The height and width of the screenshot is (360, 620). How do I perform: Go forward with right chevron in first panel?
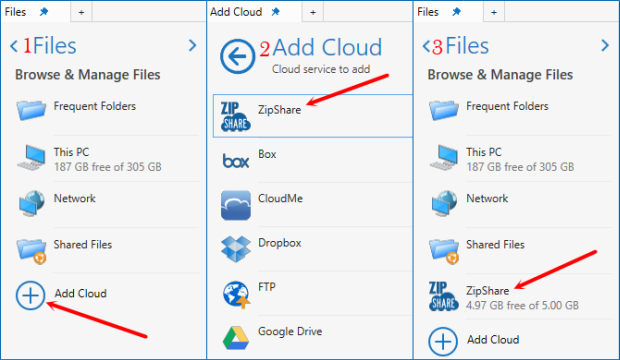[193, 45]
